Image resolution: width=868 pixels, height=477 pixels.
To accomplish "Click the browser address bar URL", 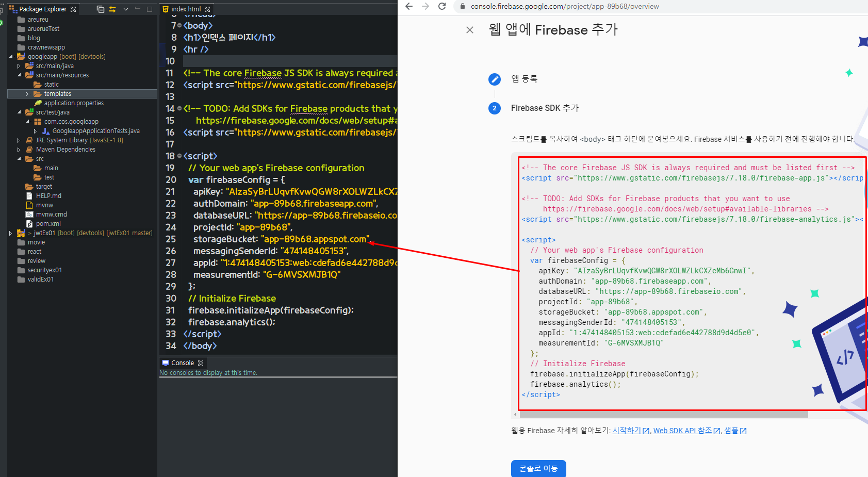I will click(x=565, y=6).
